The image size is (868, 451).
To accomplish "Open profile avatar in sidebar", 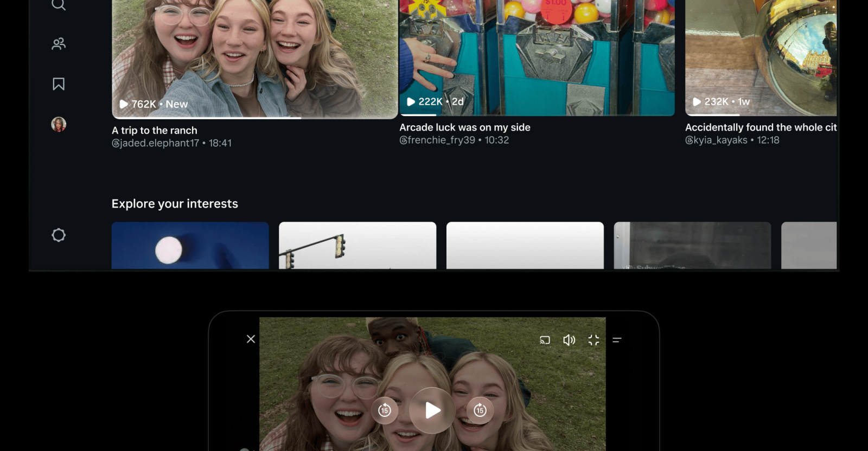I will coord(59,124).
